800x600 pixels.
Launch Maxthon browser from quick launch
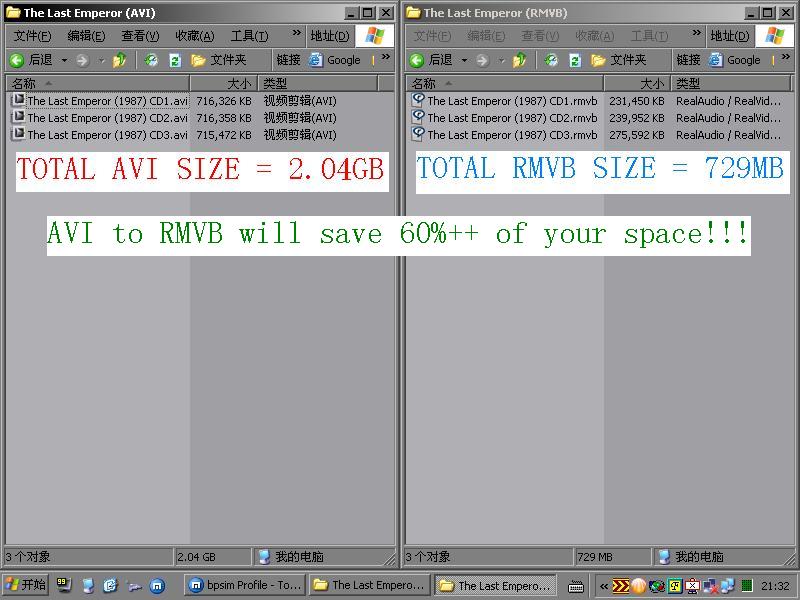tap(157, 586)
